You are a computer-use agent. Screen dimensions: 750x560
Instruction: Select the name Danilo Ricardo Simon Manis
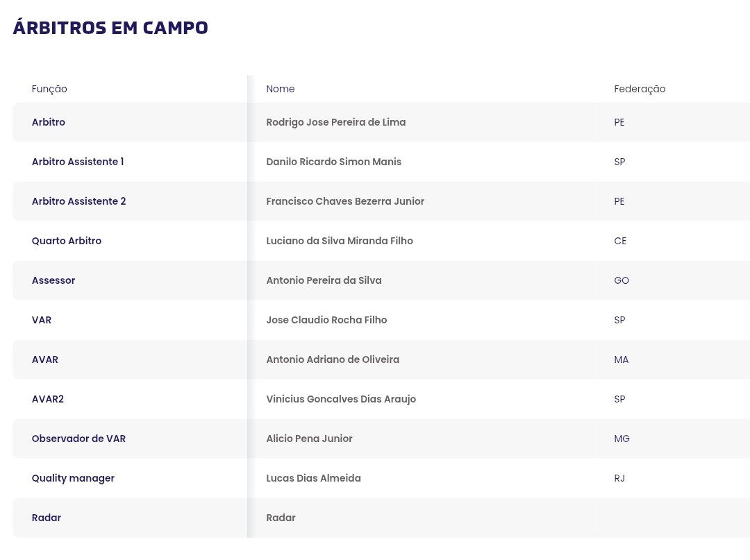[x=334, y=162]
